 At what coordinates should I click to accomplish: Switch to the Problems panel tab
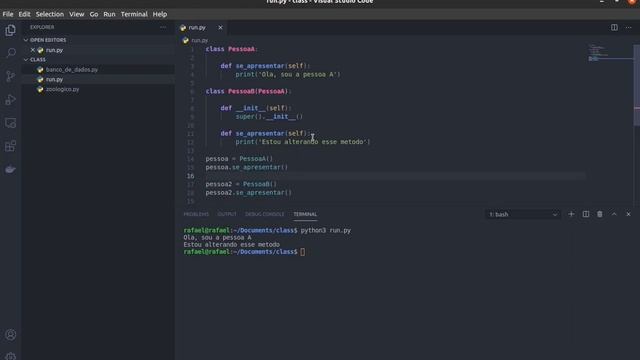coord(196,214)
